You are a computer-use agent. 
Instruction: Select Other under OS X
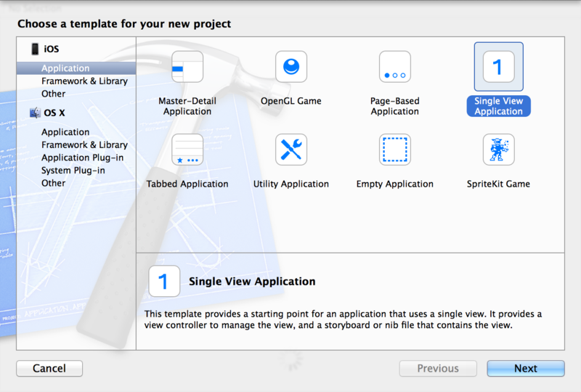53,183
